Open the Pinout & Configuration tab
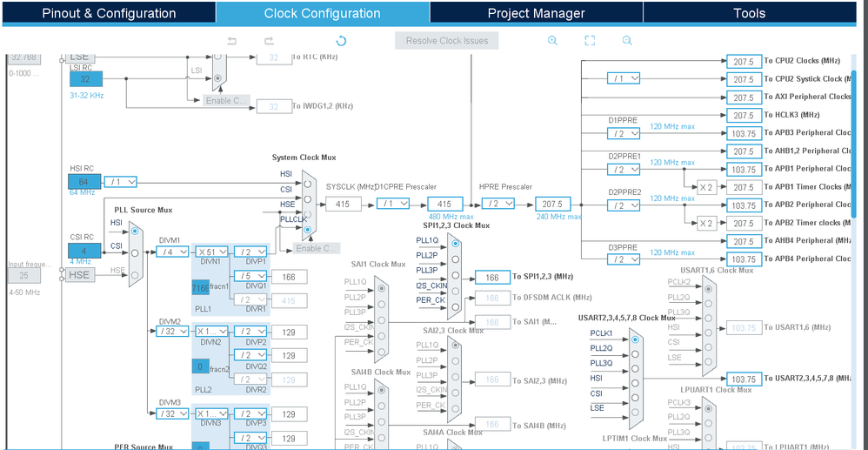The image size is (868, 450). pyautogui.click(x=109, y=13)
